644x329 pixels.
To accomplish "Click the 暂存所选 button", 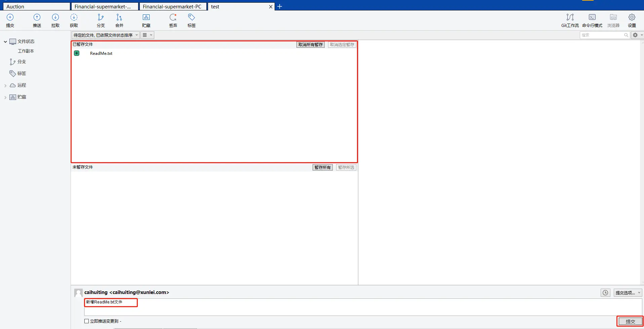I will (346, 167).
